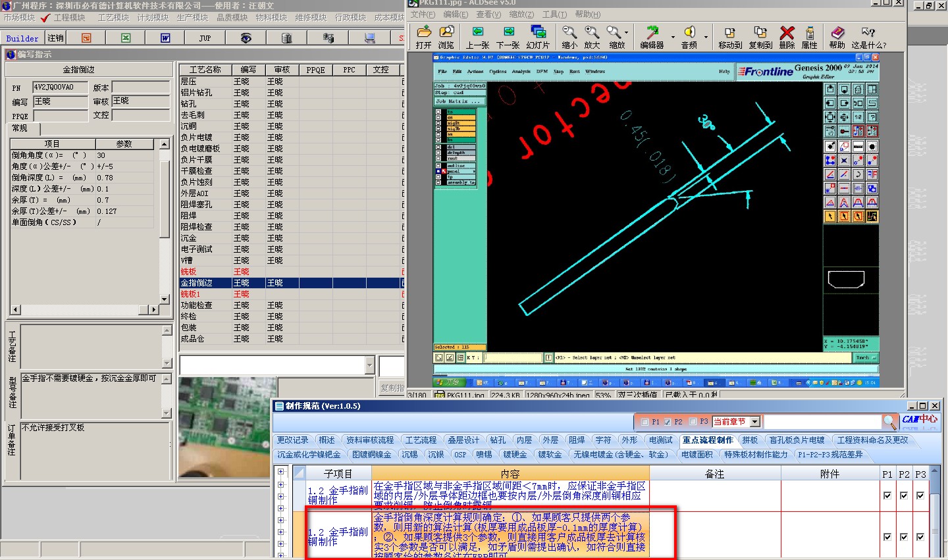The width and height of the screenshot is (948, 560).
Task: Click Move To (移动到) icon
Action: (730, 38)
